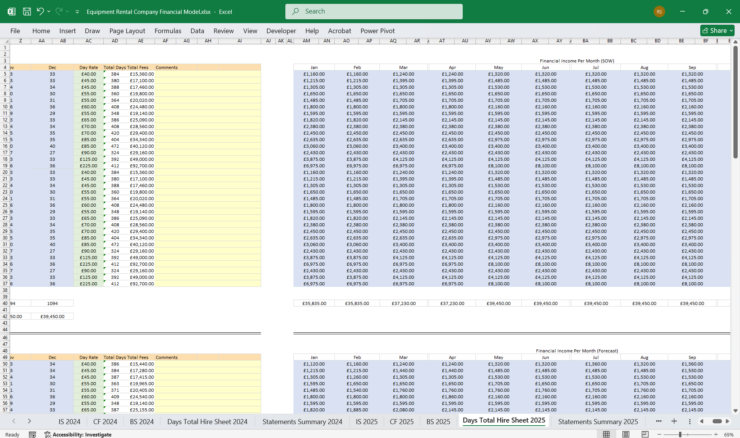Screen dimensions: 740x438
Task: Open Customize Quick Access Toolbar dropdown
Action: (x=77, y=12)
